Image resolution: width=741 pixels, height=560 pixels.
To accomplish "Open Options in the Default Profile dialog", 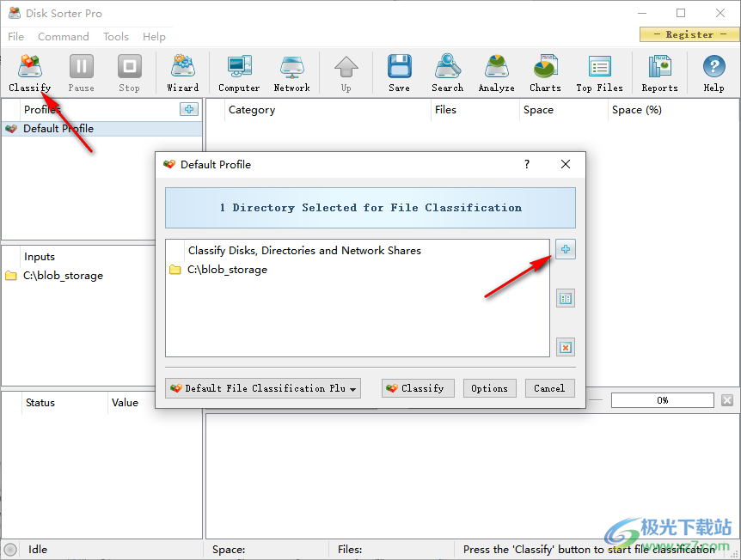I will coord(490,388).
